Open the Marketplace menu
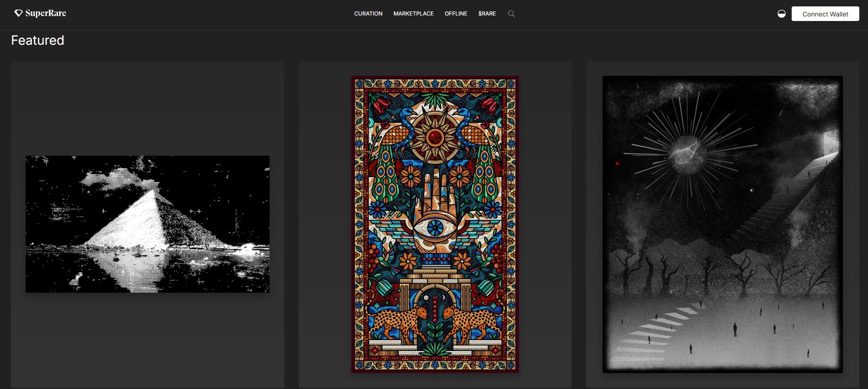The image size is (868, 389). [413, 14]
